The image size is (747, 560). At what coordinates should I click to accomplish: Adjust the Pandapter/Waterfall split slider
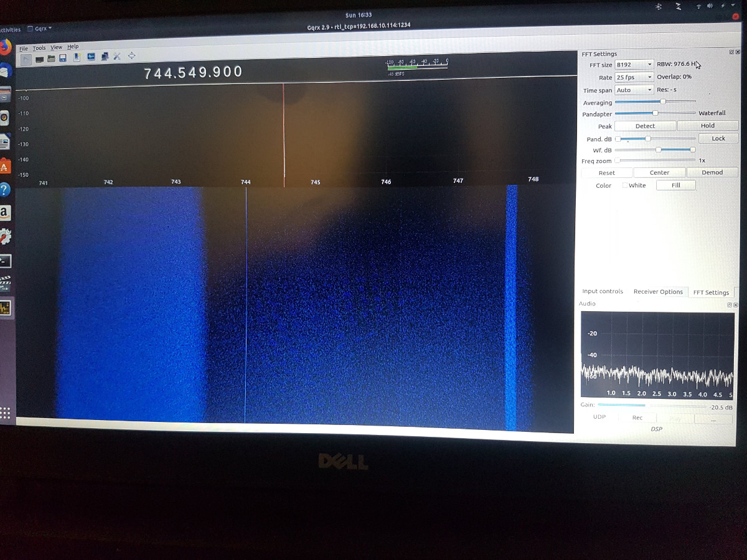pyautogui.click(x=655, y=113)
